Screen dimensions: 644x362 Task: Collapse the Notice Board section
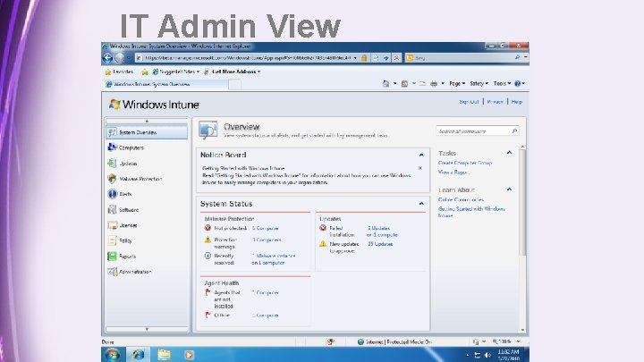pos(421,155)
